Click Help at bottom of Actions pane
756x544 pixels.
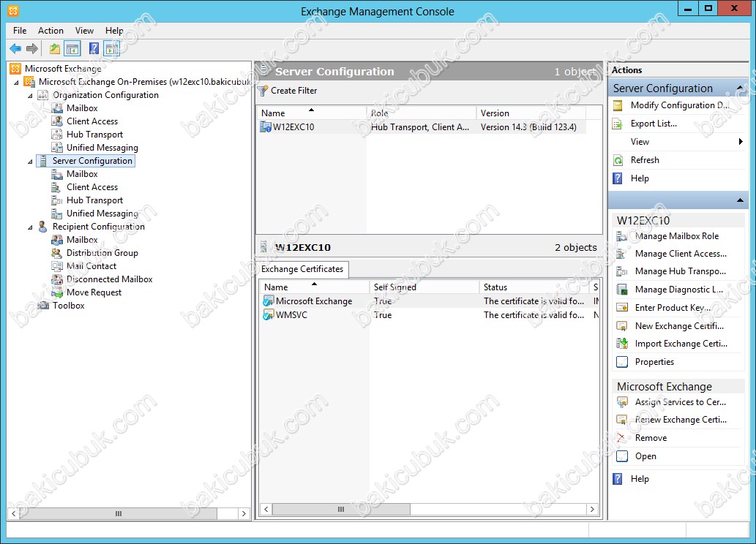640,479
